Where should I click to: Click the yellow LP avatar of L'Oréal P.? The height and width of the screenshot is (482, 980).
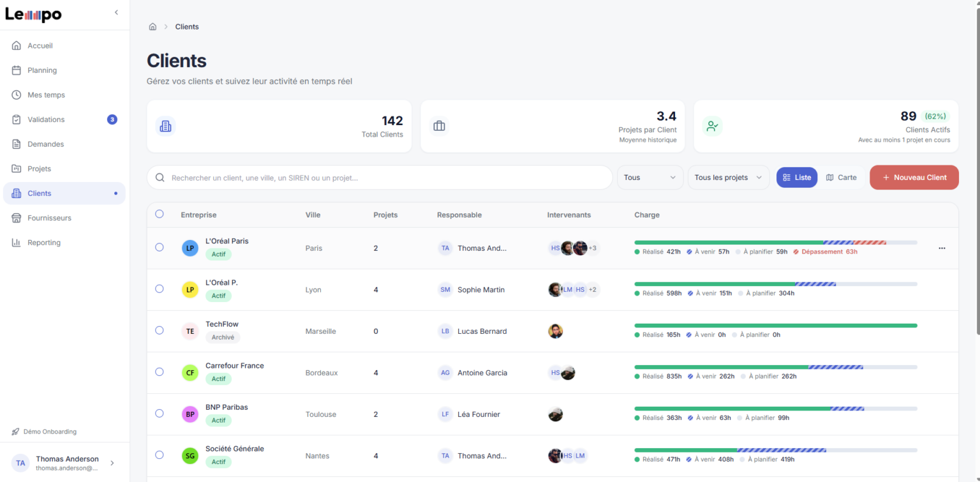coord(190,290)
